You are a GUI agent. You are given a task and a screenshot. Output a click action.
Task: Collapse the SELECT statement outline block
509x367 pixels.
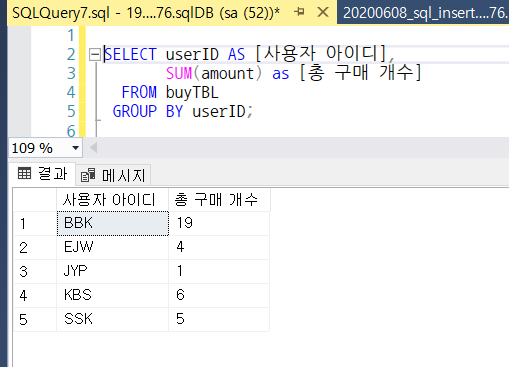[95, 54]
